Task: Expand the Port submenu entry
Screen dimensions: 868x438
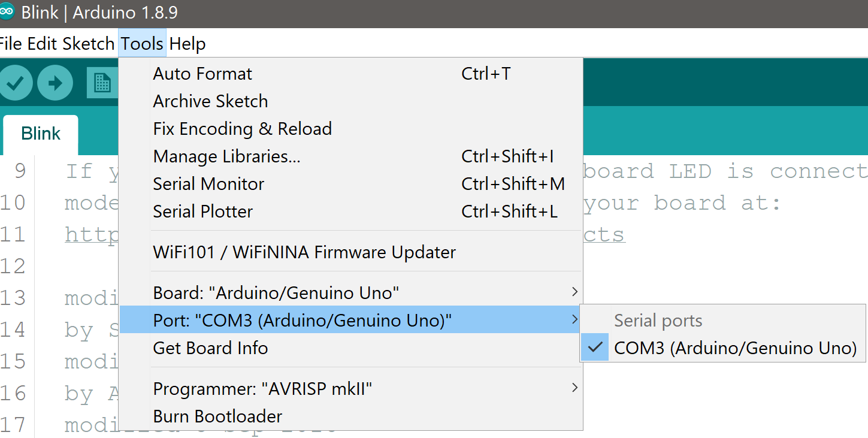Action: click(x=350, y=321)
